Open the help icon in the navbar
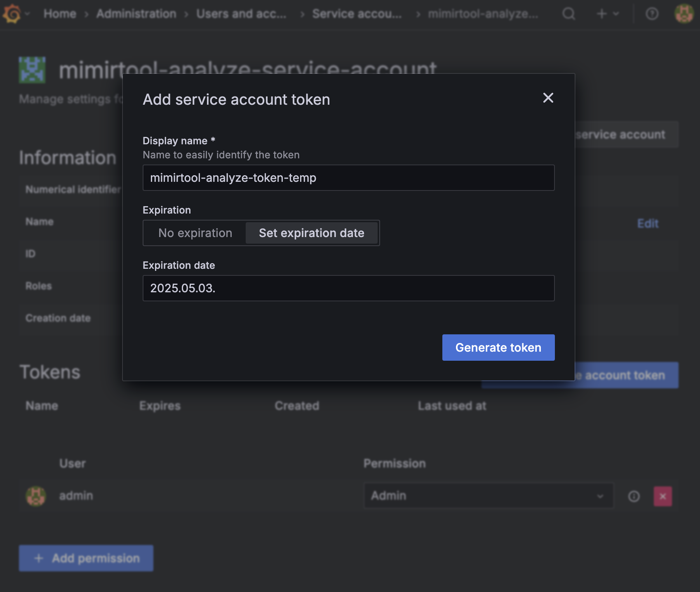Viewport: 700px width, 592px height. (652, 14)
